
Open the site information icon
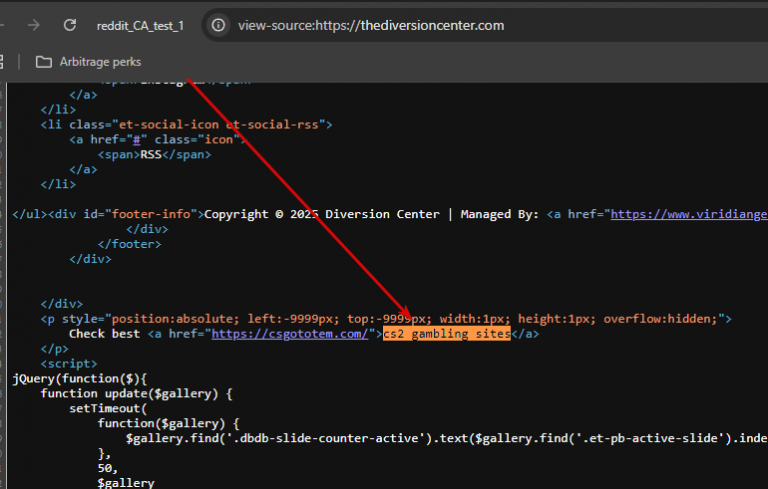tap(218, 25)
